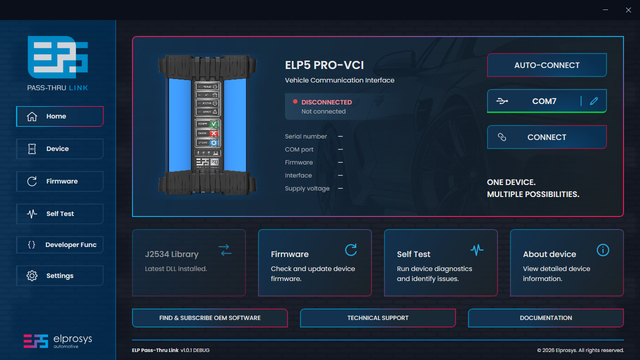Go to the Device section
640x360 pixels.
(60, 149)
